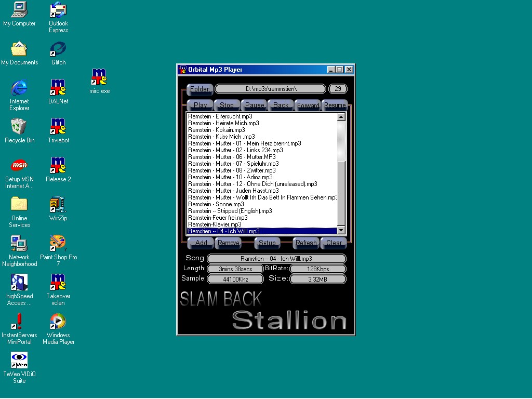Click the Glitch desktop icon
The image size is (532, 399).
[x=58, y=49]
